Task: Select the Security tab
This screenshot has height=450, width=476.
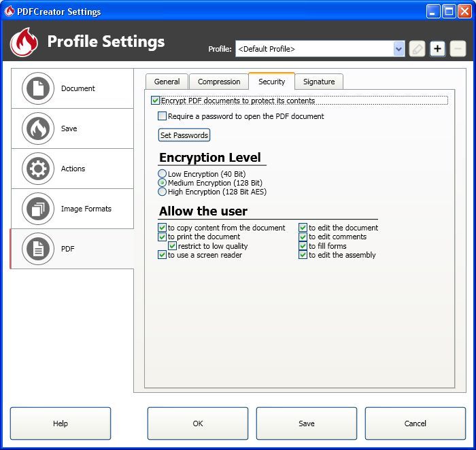Action: [272, 81]
